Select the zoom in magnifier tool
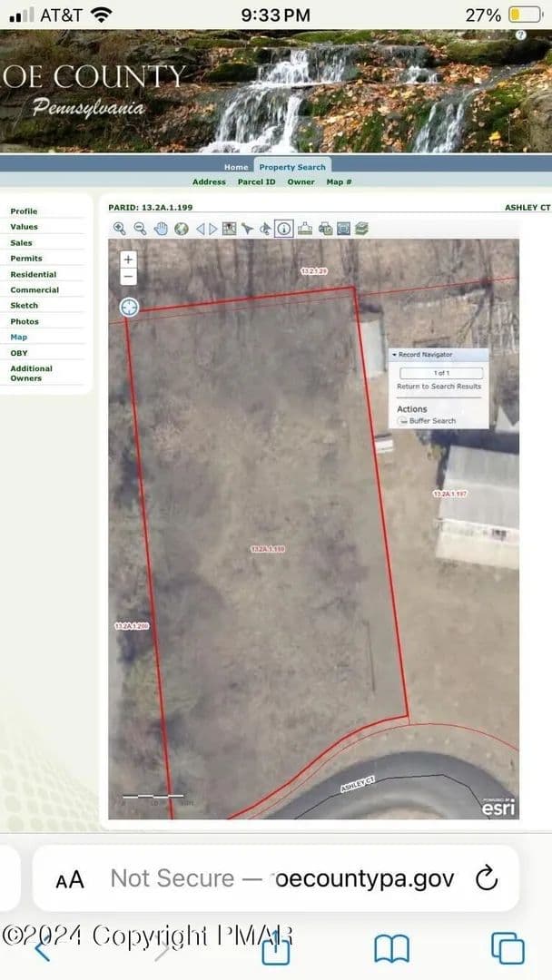The image size is (552, 980). 120,229
